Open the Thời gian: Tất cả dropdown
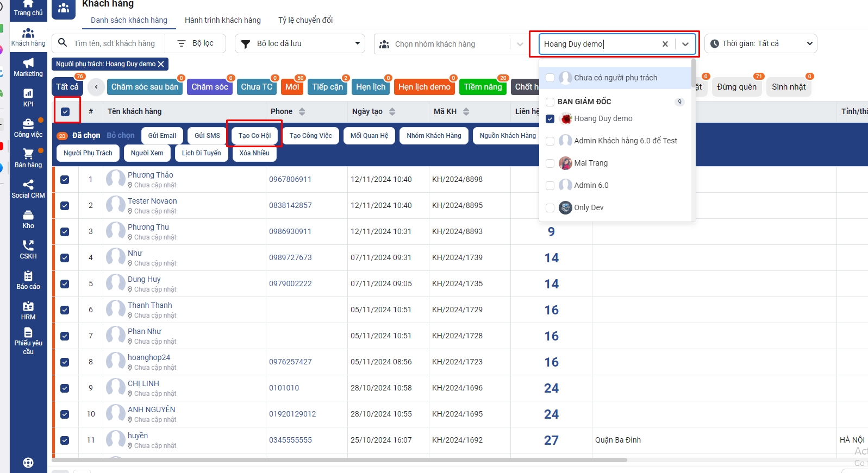 (x=760, y=43)
